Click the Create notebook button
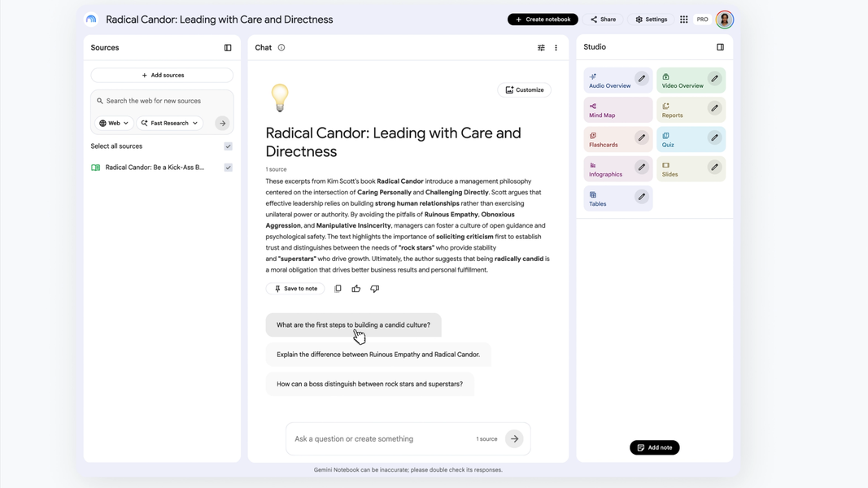868x488 pixels. point(543,20)
